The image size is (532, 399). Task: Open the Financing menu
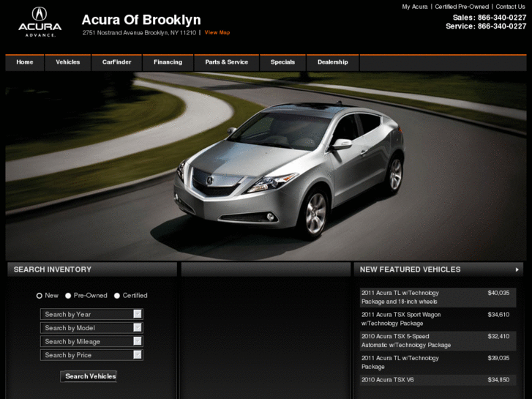(x=168, y=62)
